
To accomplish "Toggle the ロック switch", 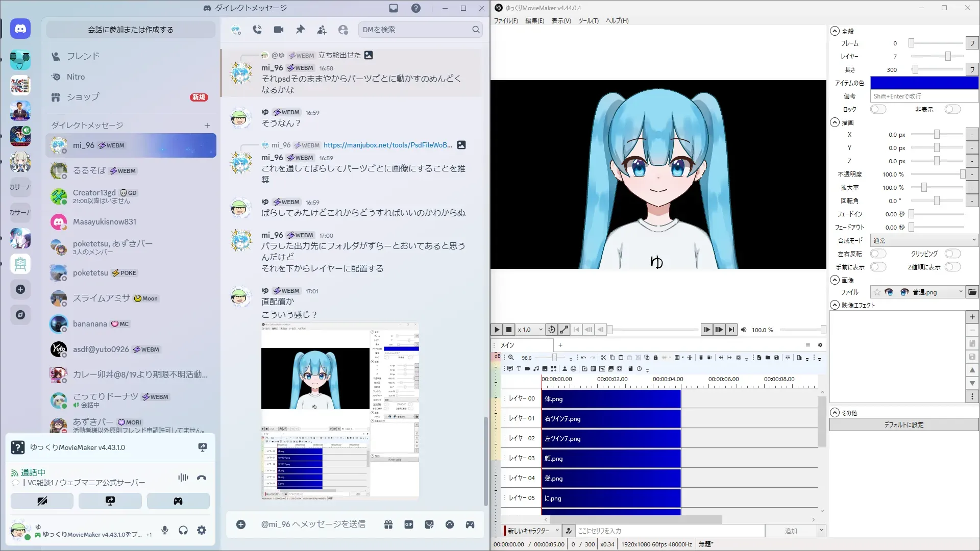I will pos(878,109).
